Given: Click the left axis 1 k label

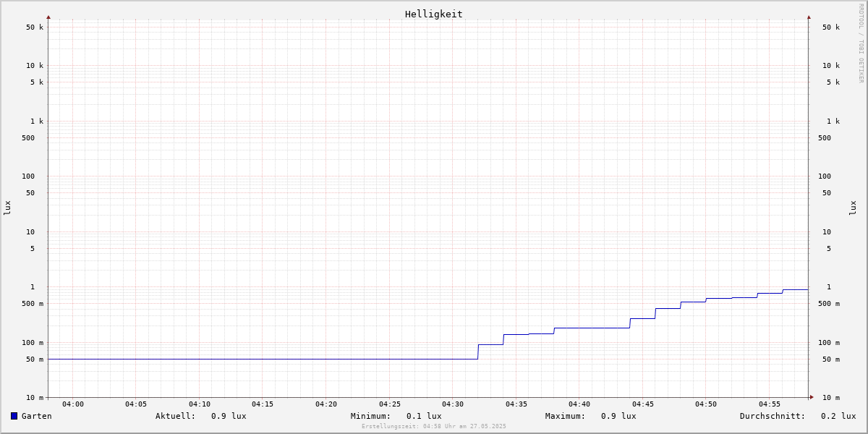Looking at the screenshot, I should [37, 122].
